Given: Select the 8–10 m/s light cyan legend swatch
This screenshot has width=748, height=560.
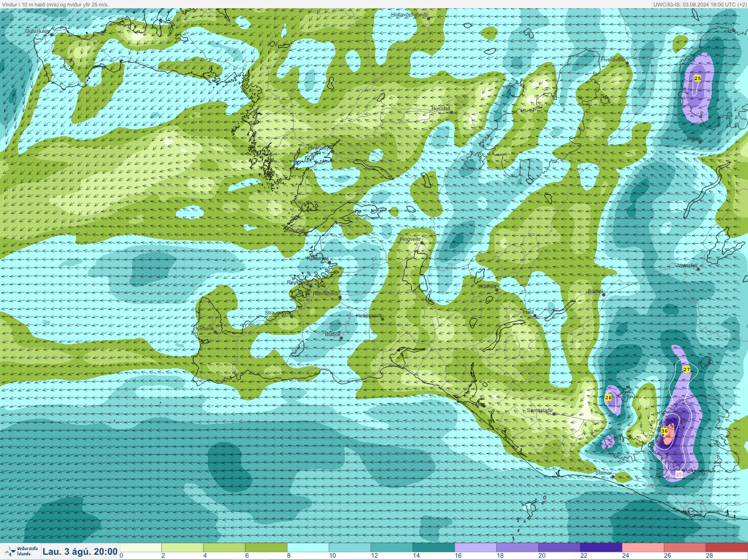Looking at the screenshot, I should tap(308, 548).
